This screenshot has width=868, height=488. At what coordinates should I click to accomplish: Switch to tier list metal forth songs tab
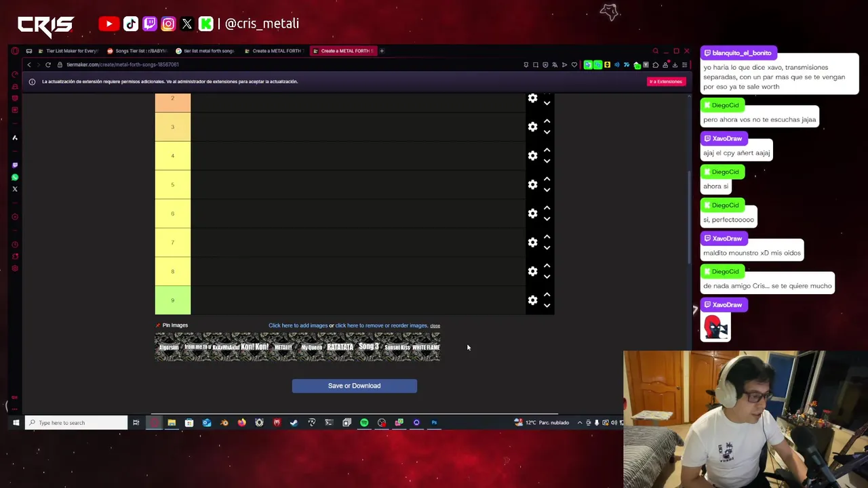tap(205, 51)
